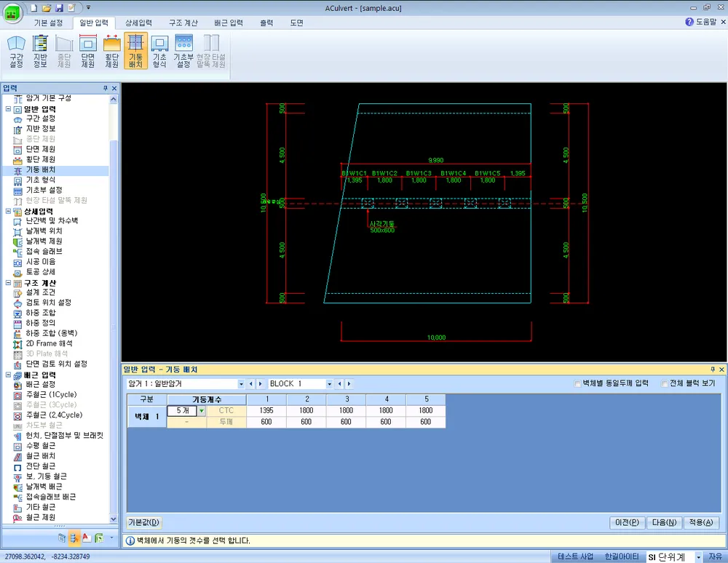728x563 pixels.
Task: Open the 기초 형식 ribbon icon
Action: point(159,51)
